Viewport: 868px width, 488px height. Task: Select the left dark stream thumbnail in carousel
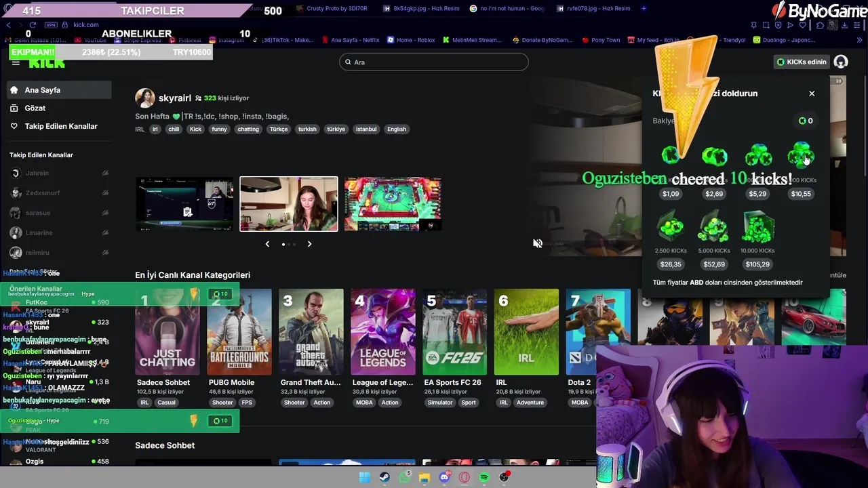184,204
